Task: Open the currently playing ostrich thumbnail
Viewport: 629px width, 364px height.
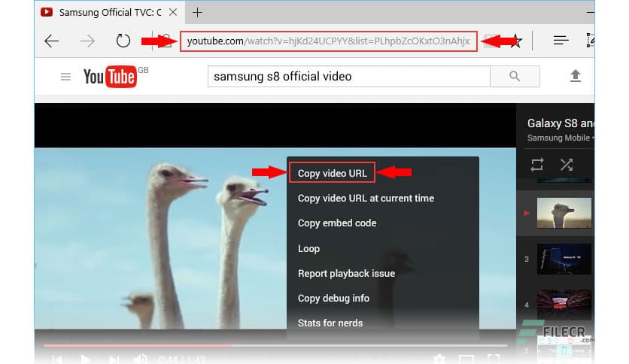Action: [564, 213]
